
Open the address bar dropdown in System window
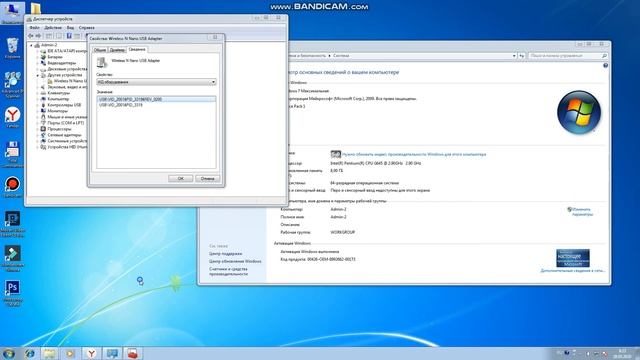[x=514, y=56]
